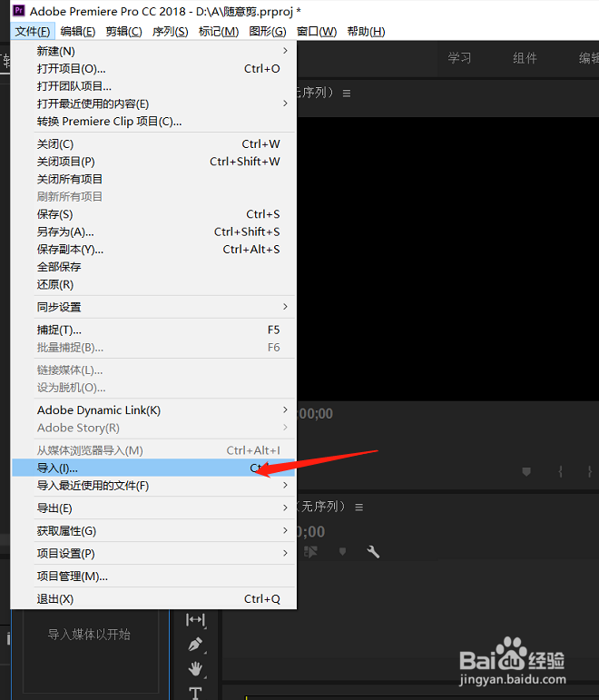The height and width of the screenshot is (700, 599).
Task: Choose 项目管理(M)... entry
Action: [154, 577]
